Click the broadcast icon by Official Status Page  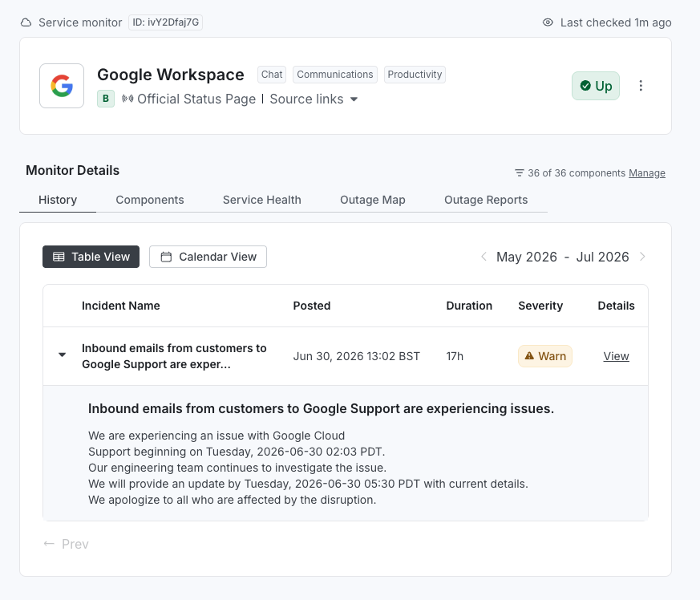pyautogui.click(x=127, y=99)
